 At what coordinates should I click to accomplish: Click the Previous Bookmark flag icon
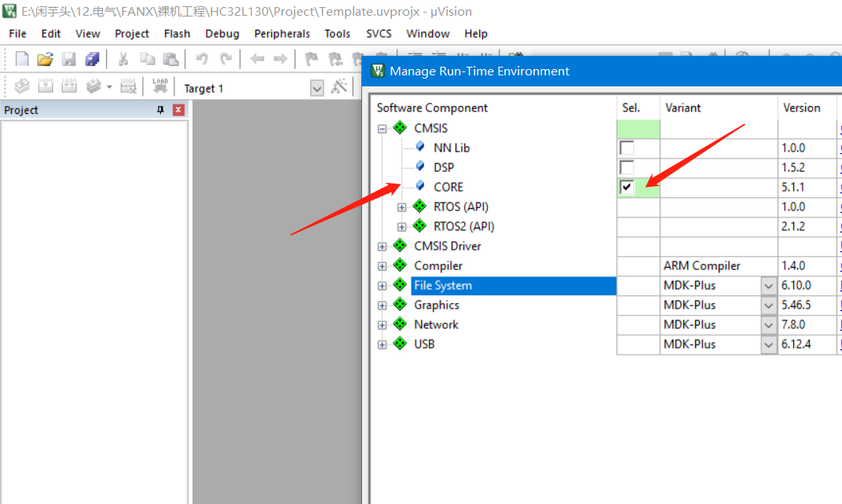coord(335,59)
